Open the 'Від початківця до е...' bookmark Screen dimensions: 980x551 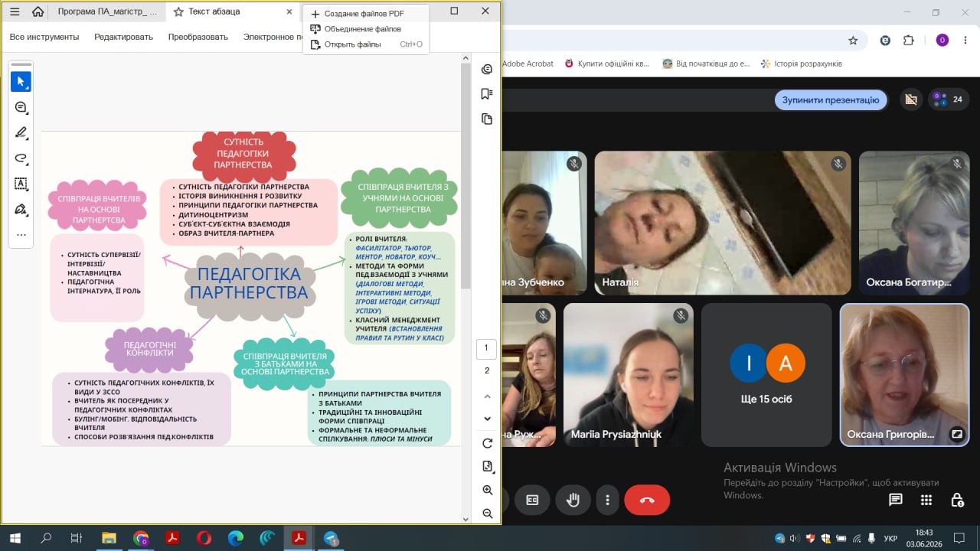coord(706,64)
